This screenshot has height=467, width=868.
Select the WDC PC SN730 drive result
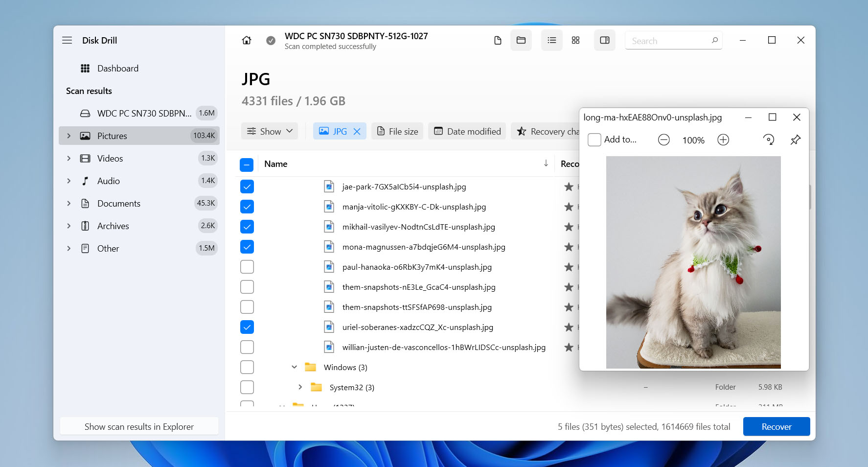(x=139, y=113)
